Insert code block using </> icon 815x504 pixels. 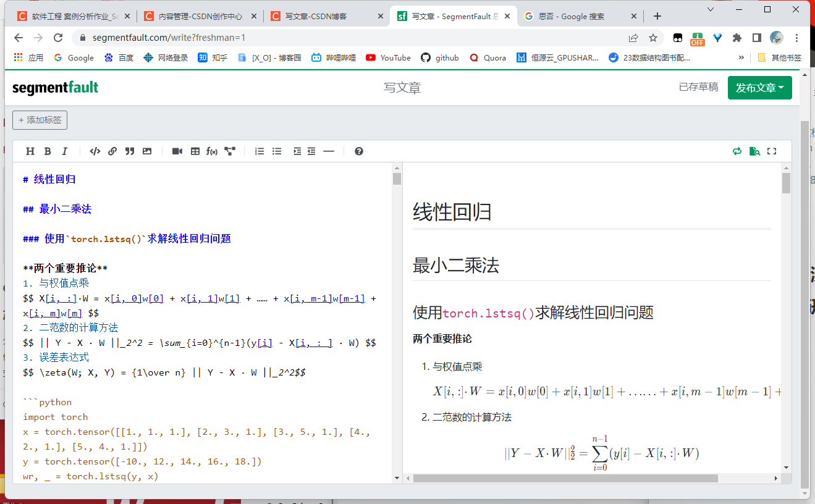pyautogui.click(x=95, y=151)
